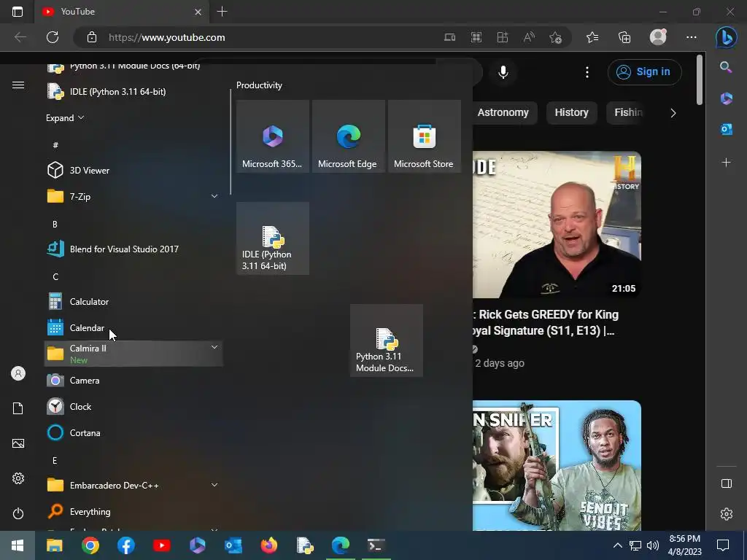Toggle Edge read aloud icon
This screenshot has height=560, width=747.
click(529, 37)
